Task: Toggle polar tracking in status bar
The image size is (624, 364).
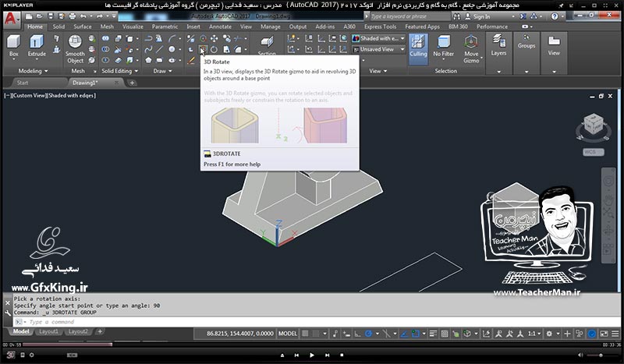Action: click(x=368, y=334)
